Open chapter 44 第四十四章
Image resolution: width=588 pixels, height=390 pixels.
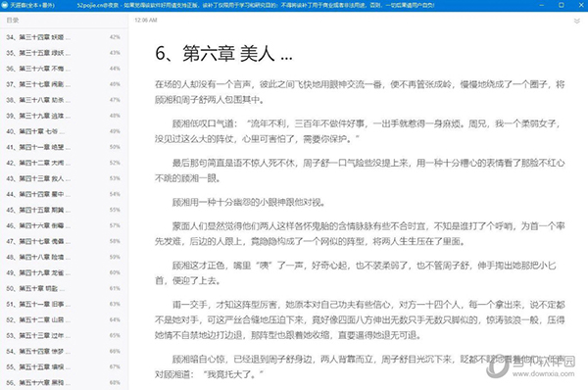[64, 194]
